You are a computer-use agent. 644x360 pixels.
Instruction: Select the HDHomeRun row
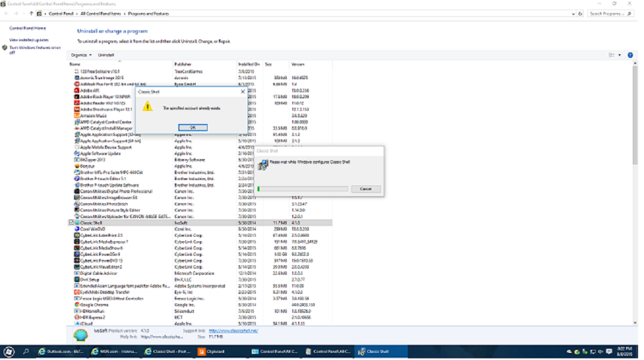(x=200, y=312)
